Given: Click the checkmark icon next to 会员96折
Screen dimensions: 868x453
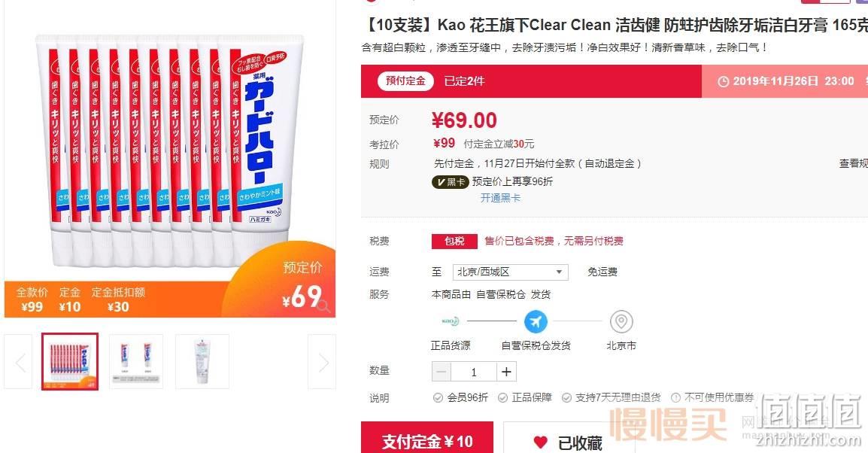Looking at the screenshot, I should [x=438, y=397].
